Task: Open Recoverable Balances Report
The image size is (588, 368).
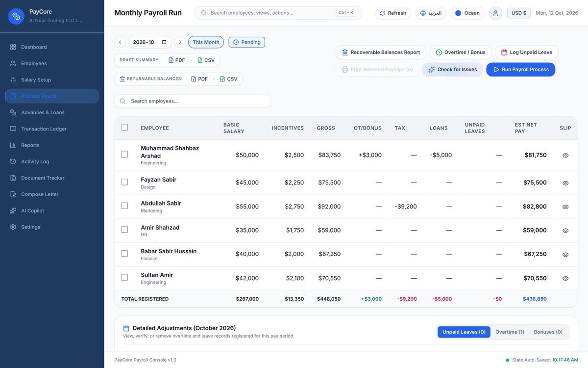Action: click(381, 53)
